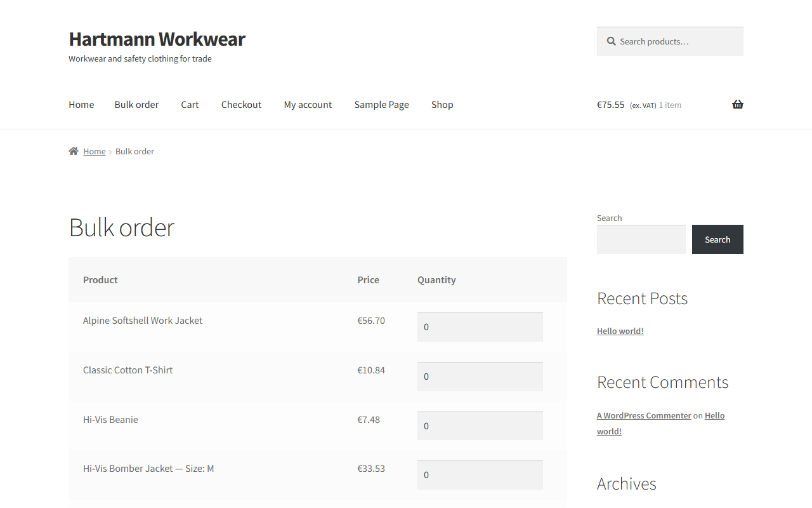Click the Price column header

[x=368, y=280]
